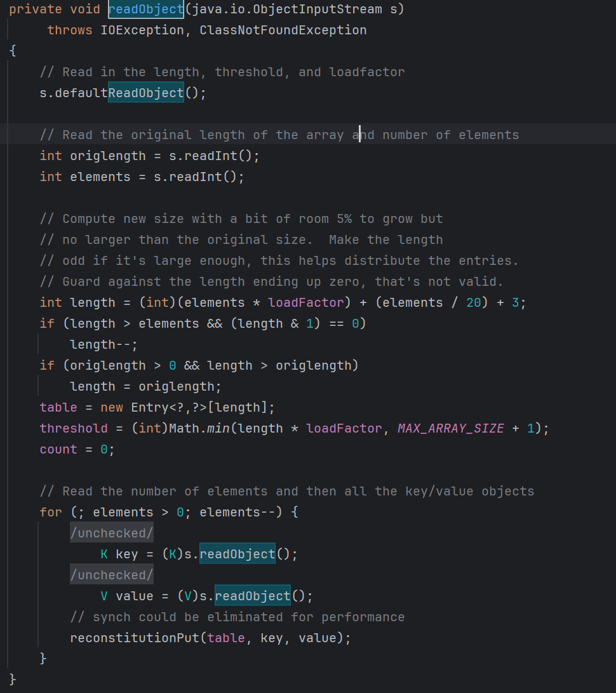Select the word IOException in throws clause
This screenshot has height=693, width=616.
142,30
